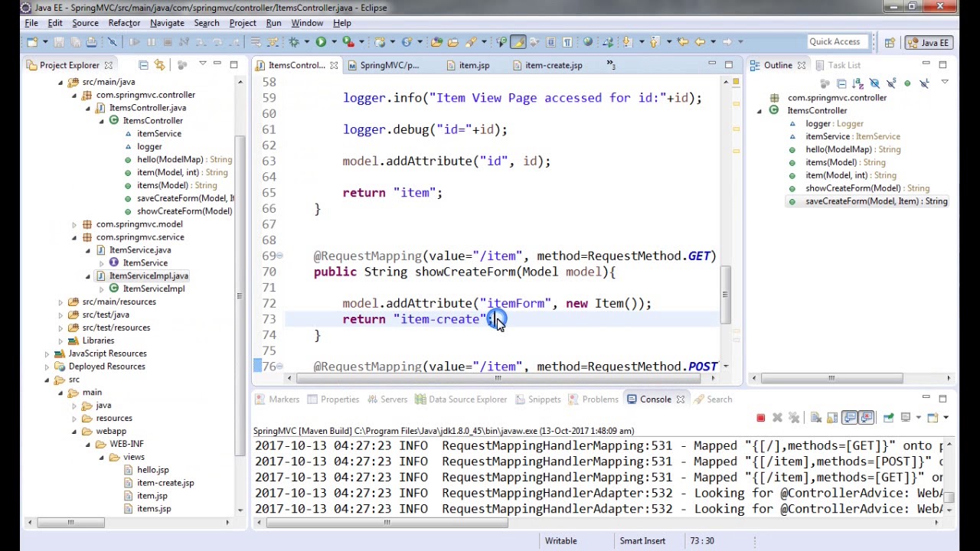This screenshot has width=980, height=551.
Task: Open the Refactor menu
Action: coord(124,23)
